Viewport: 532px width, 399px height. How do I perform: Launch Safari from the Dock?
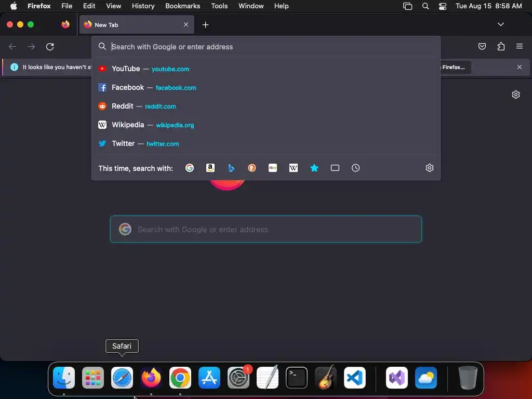coord(122,378)
